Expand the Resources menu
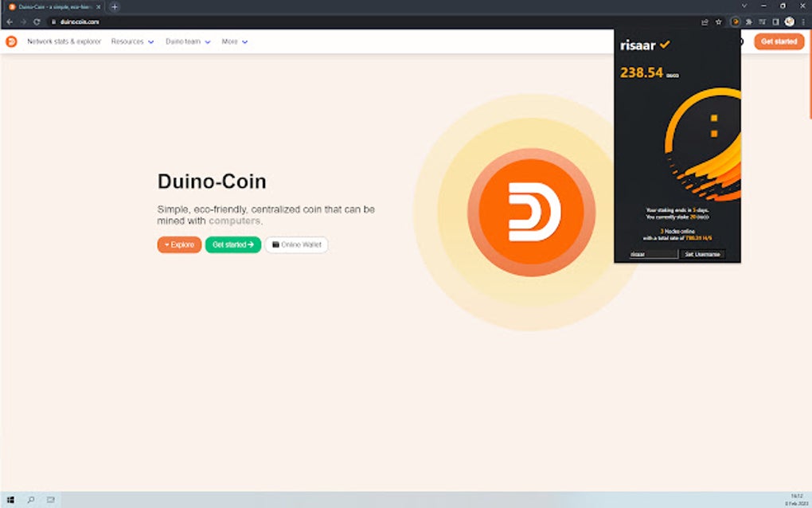812x508 pixels. 132,41
